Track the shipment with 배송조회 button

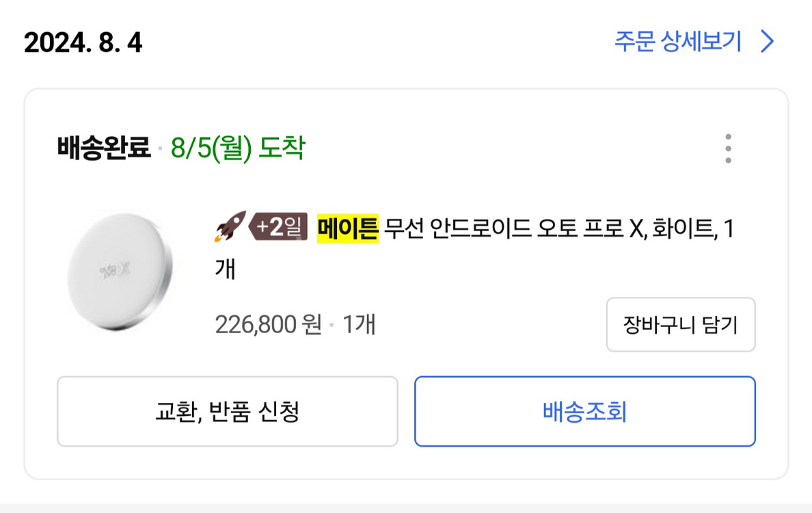[584, 411]
